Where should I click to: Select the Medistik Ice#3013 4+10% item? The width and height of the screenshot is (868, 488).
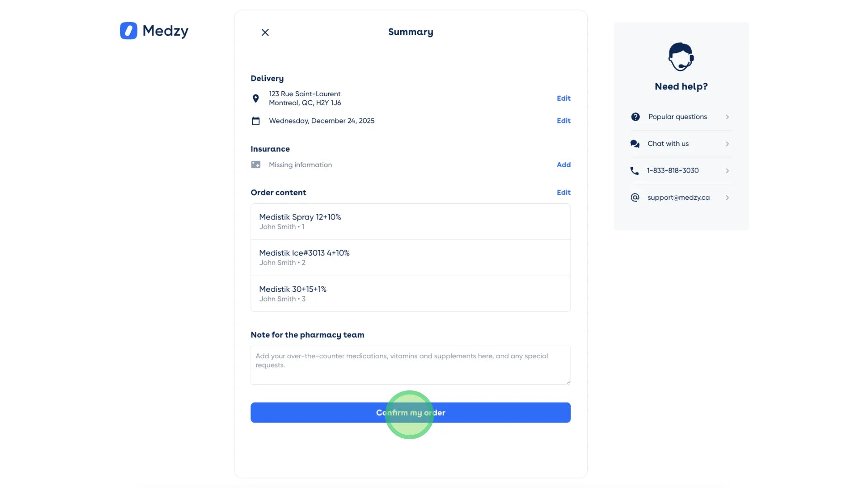pyautogui.click(x=410, y=258)
